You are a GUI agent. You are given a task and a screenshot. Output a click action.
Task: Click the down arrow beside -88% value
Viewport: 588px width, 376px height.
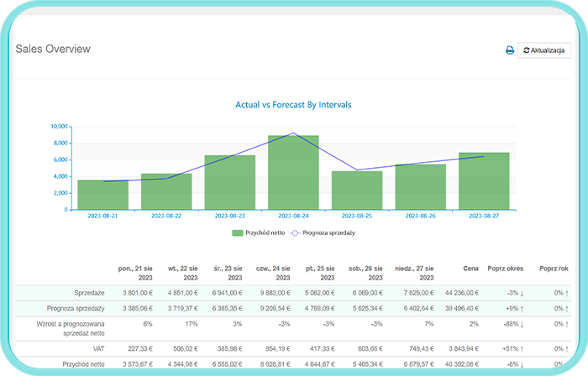tap(522, 325)
